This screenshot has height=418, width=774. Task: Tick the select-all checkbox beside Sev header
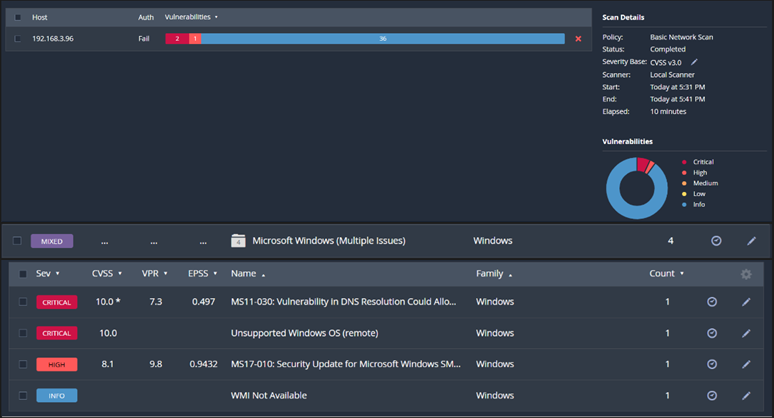click(x=23, y=273)
